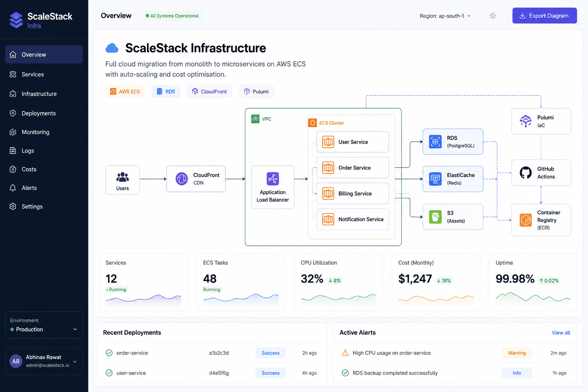Click the VPC green cloud icon

point(255,119)
